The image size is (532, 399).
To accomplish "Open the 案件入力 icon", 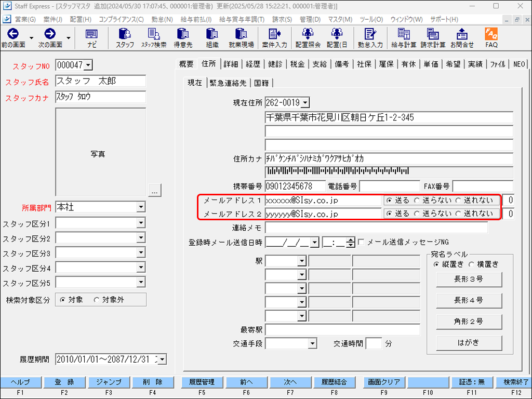I will [x=274, y=38].
